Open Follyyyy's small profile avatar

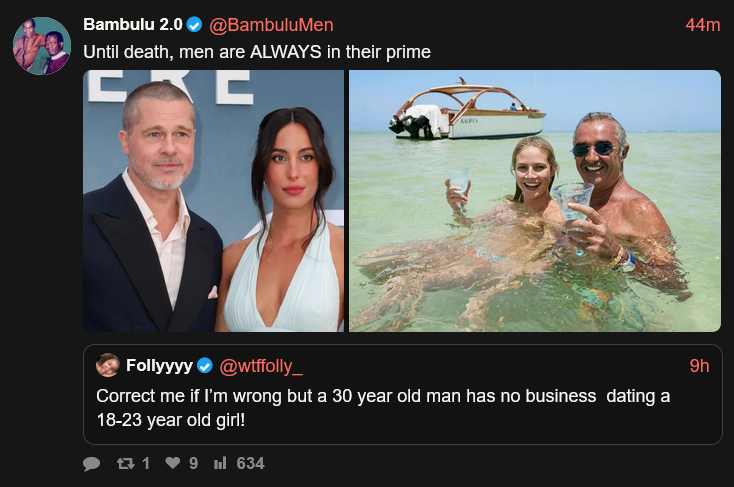coord(108,365)
